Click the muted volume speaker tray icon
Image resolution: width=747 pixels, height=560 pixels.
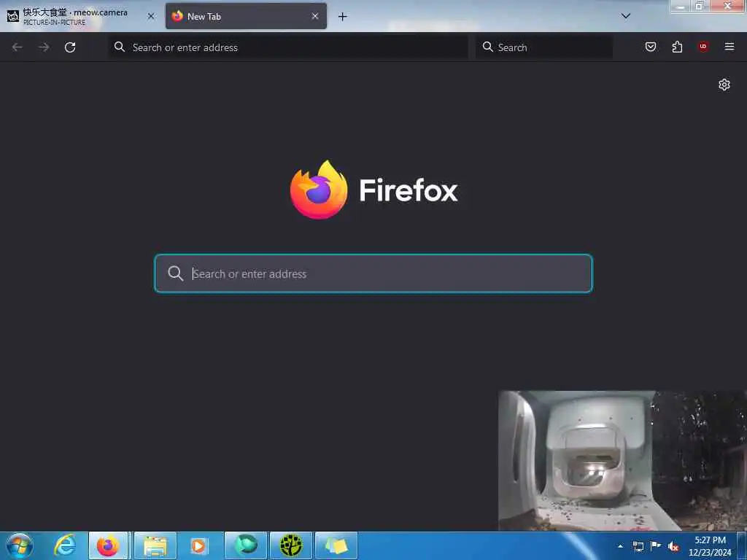[x=673, y=547]
